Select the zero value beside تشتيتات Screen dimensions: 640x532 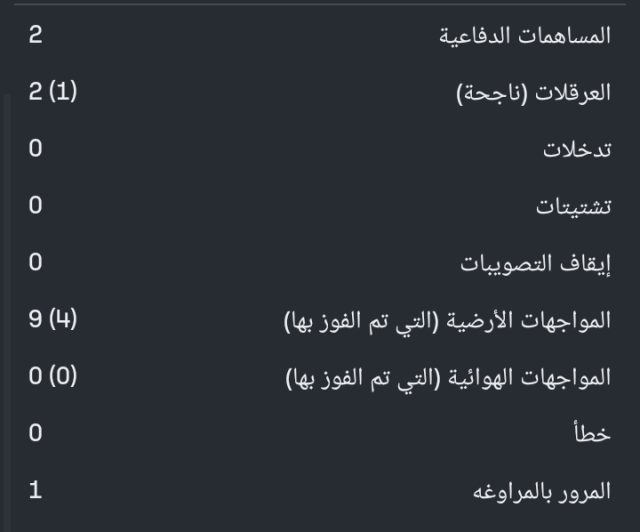point(35,207)
